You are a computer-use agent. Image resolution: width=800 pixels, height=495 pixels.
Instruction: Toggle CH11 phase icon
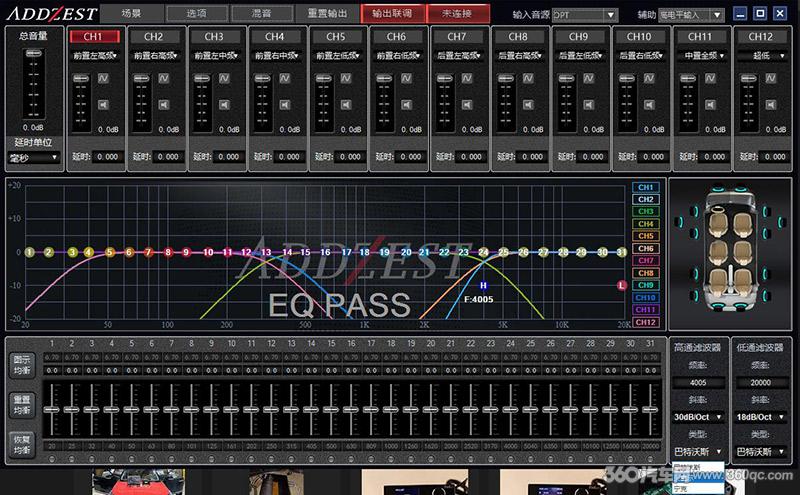point(710,78)
